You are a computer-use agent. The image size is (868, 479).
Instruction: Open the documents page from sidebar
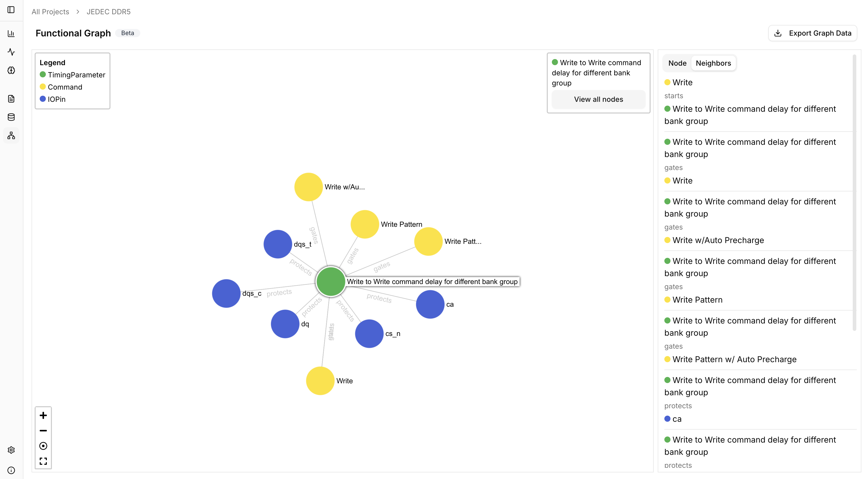(11, 98)
